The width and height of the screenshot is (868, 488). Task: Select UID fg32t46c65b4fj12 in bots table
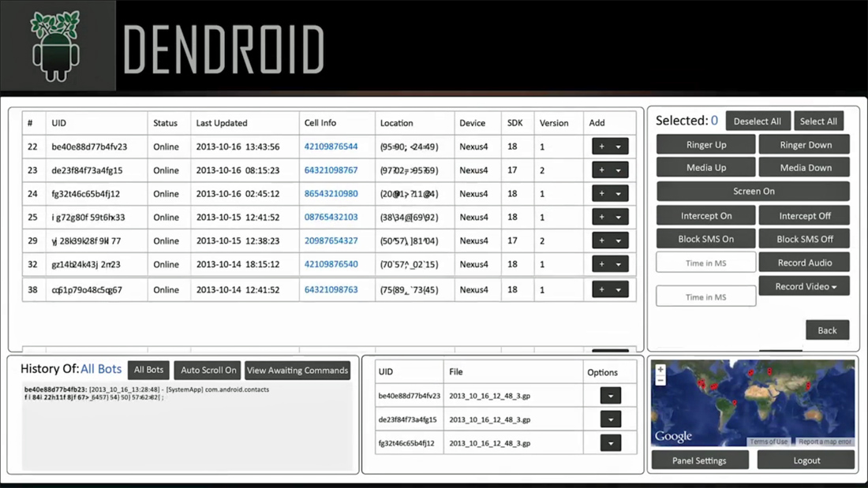point(85,194)
